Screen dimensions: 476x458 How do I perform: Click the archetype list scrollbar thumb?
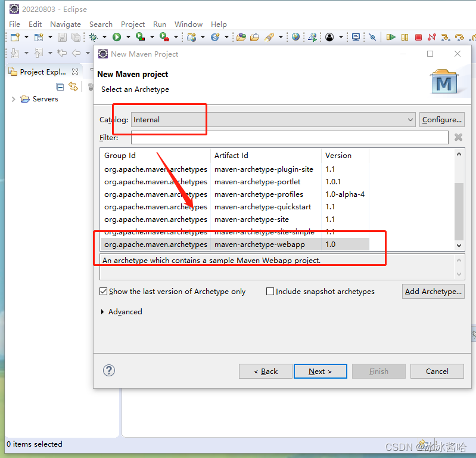459,211
